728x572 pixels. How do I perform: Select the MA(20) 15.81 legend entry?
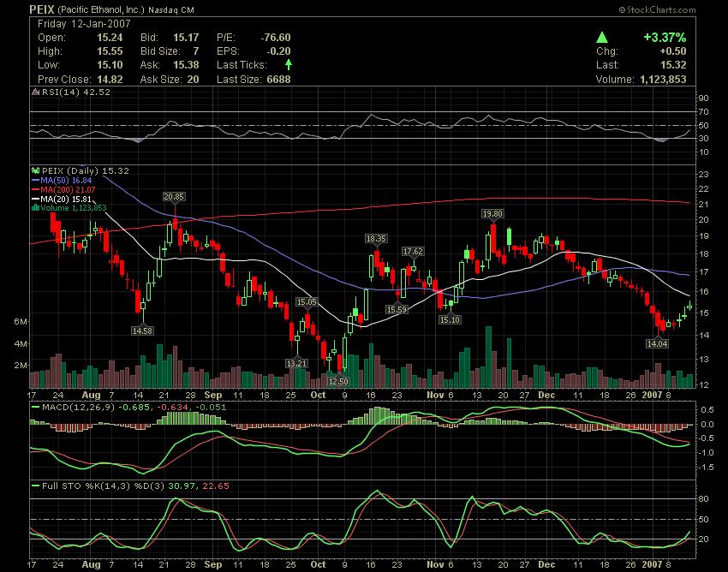click(62, 200)
